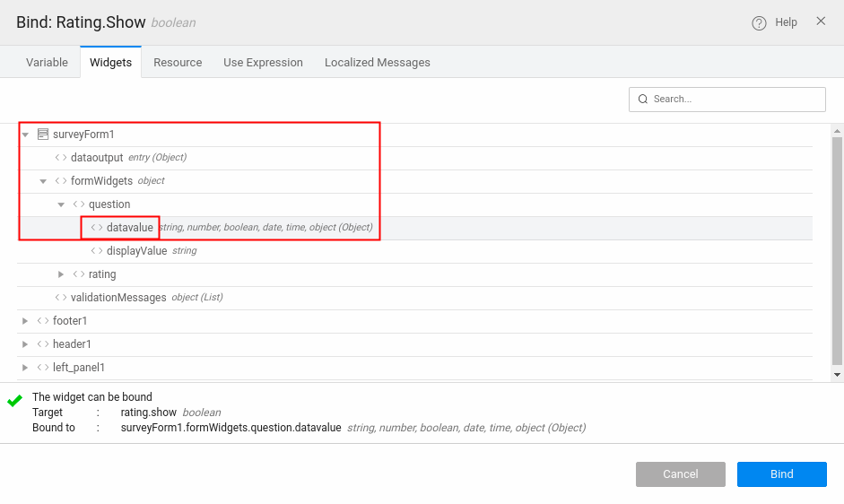Click the green checkmark status icon
This screenshot has height=504, width=844.
14,401
